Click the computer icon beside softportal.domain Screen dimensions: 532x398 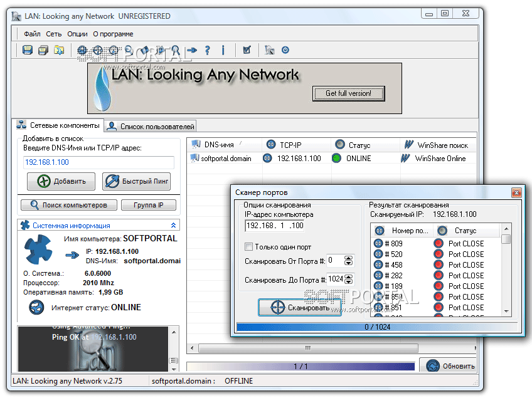[194, 158]
